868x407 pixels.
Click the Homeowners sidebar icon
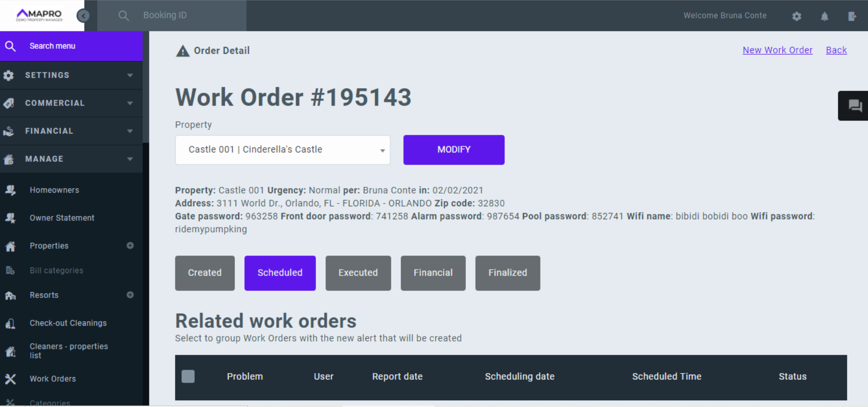pos(10,190)
